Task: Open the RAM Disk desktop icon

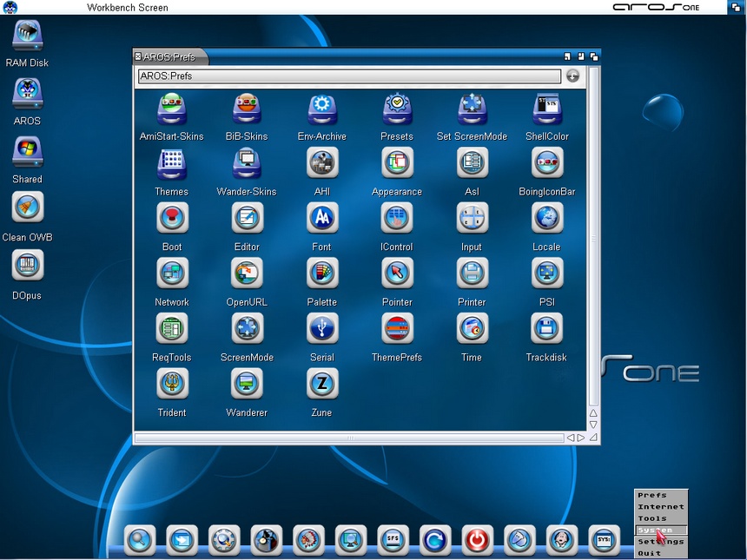Action: pyautogui.click(x=27, y=36)
